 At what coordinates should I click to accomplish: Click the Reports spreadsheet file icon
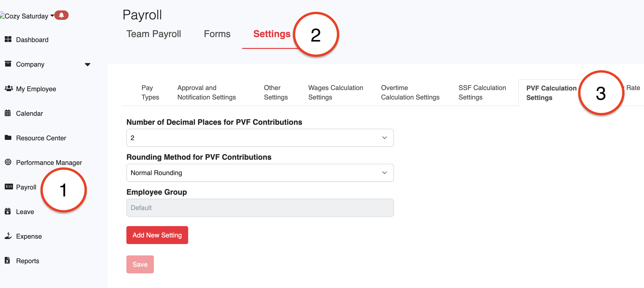pos(8,261)
